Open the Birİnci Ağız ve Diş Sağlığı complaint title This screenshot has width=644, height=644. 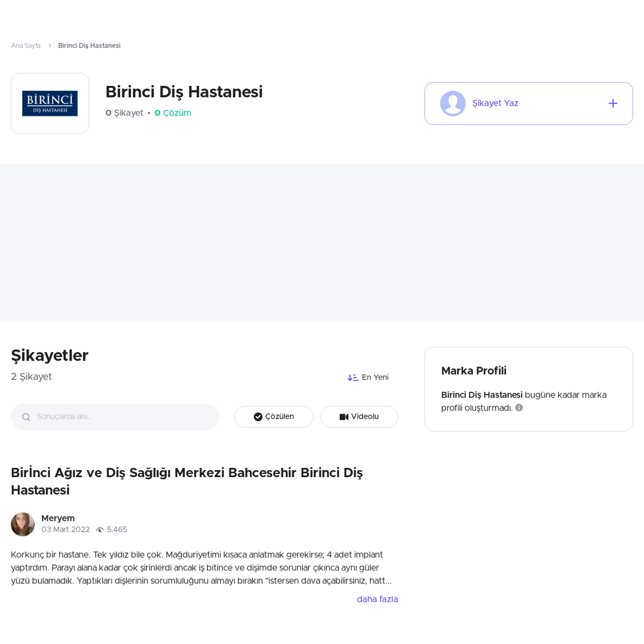tap(187, 481)
